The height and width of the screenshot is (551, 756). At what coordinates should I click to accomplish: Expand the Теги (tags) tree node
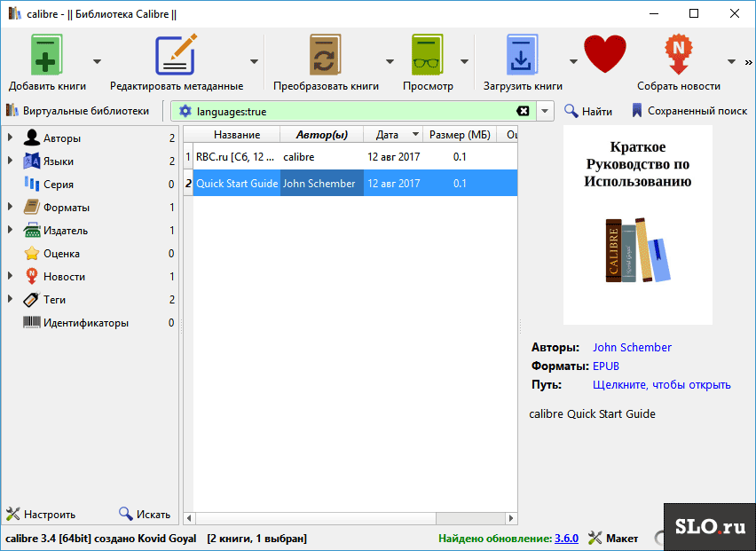tap(10, 299)
